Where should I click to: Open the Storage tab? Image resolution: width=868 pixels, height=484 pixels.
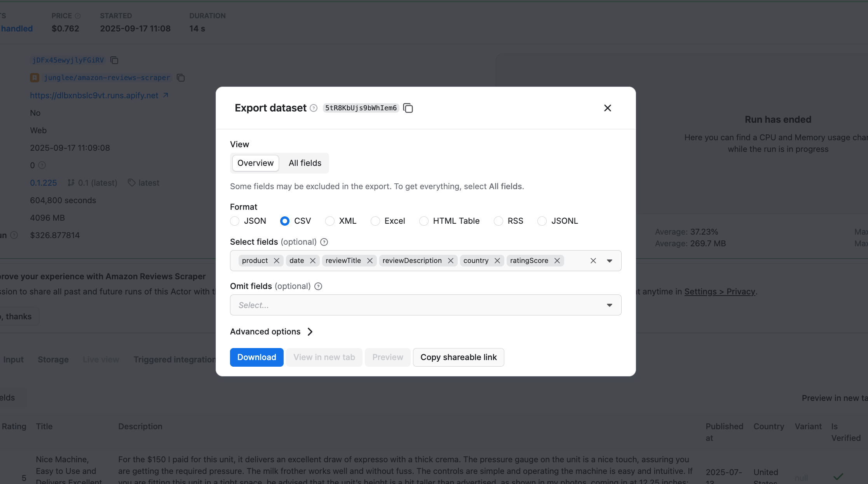coord(53,359)
